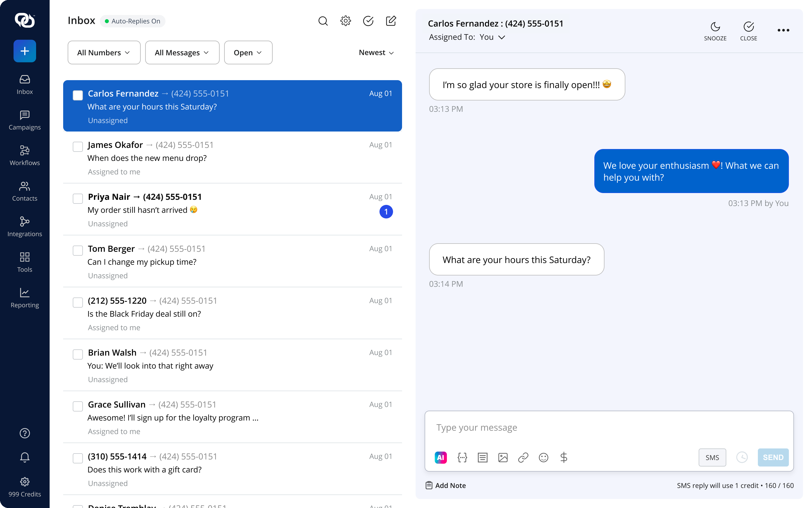The height and width of the screenshot is (508, 812).
Task: Open settings gear above 999 Credits
Action: 25,482
